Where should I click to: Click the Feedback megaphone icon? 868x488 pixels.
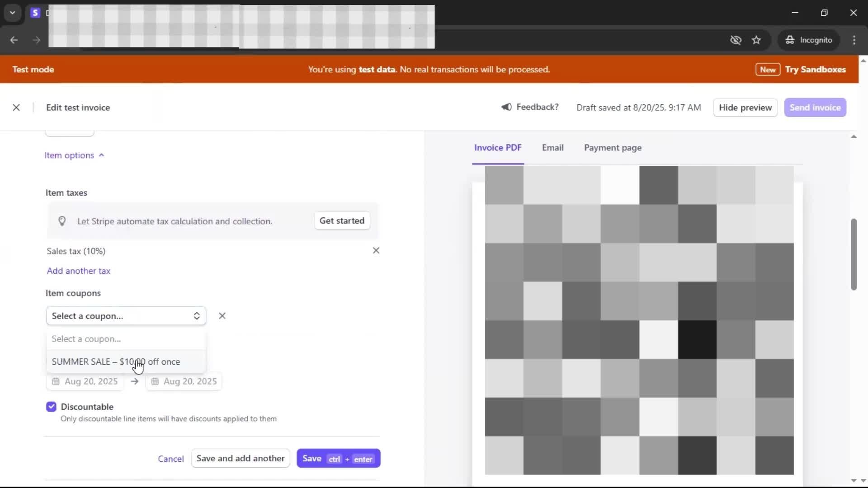[506, 107]
